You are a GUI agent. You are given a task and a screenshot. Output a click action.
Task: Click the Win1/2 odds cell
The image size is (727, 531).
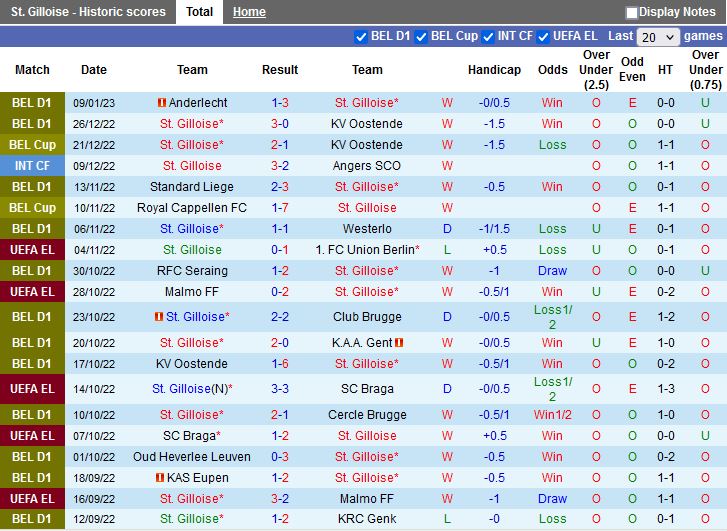click(x=553, y=415)
